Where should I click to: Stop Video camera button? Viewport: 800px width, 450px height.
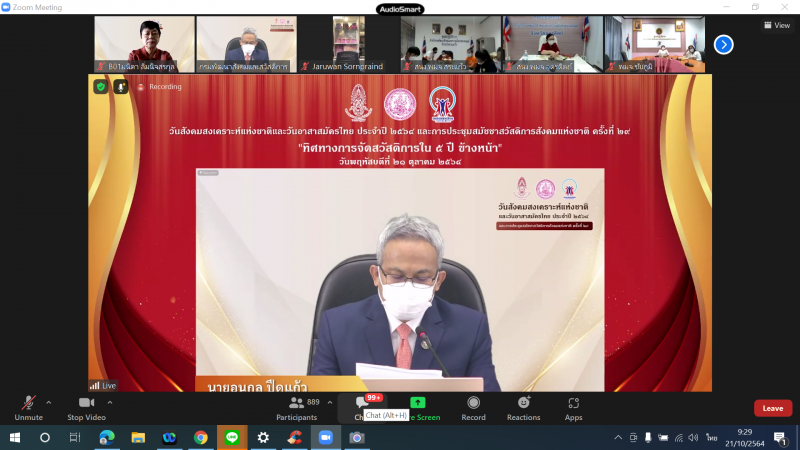tap(86, 409)
